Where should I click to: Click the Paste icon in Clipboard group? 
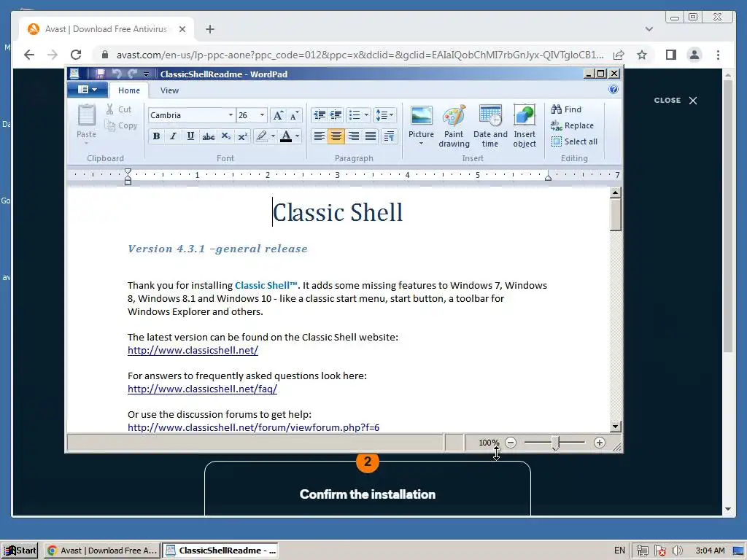(x=86, y=116)
